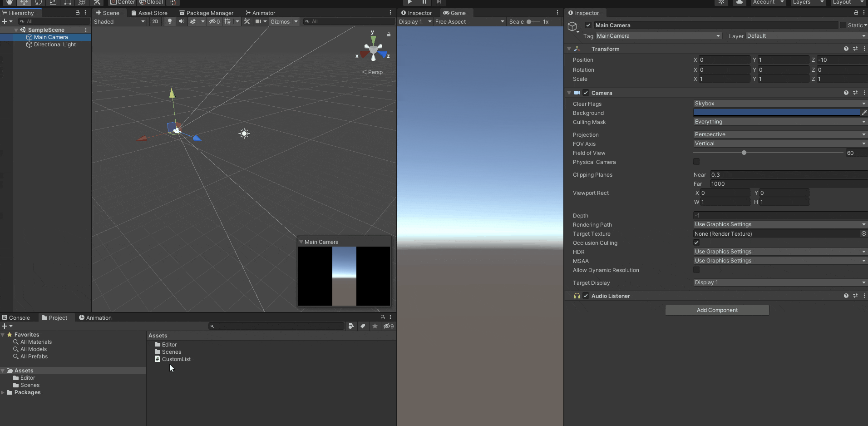The height and width of the screenshot is (426, 868).
Task: Toggle scene view lighting
Action: 169,21
